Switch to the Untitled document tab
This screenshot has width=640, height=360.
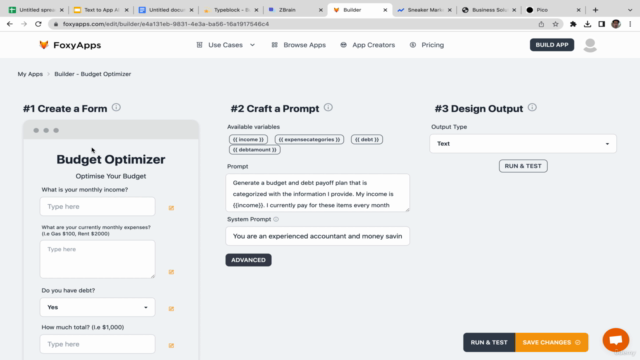(165, 10)
